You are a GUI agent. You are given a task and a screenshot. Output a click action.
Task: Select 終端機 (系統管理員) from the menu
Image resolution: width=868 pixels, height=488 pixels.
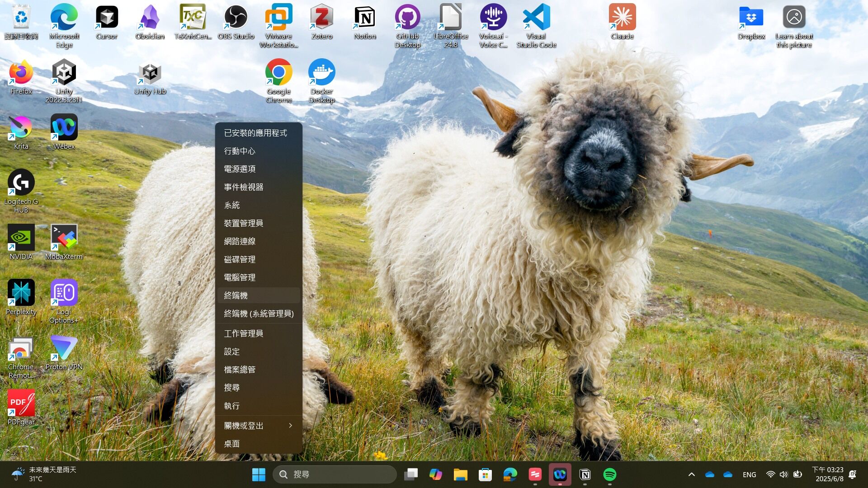[259, 314]
